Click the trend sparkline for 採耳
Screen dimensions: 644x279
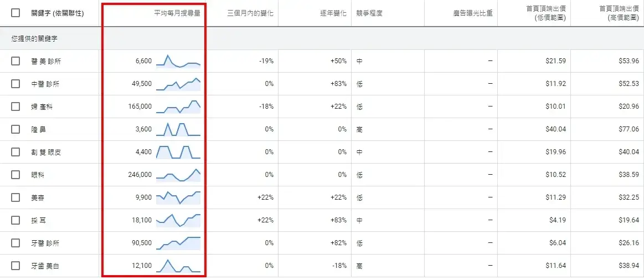click(178, 220)
